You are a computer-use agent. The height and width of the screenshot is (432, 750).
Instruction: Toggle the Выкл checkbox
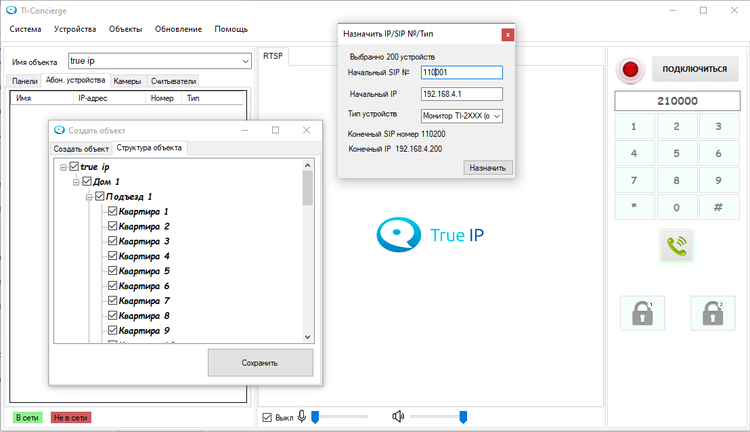coord(267,418)
